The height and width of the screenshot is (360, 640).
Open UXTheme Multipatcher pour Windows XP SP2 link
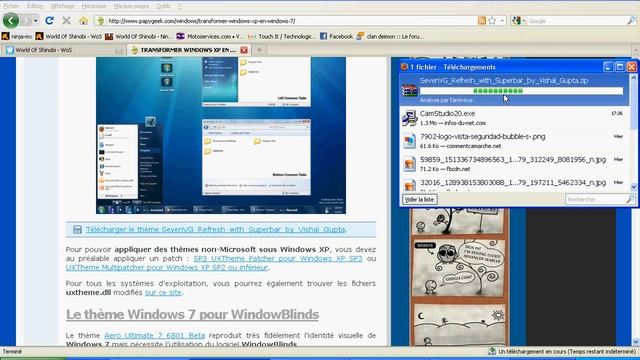(167, 267)
